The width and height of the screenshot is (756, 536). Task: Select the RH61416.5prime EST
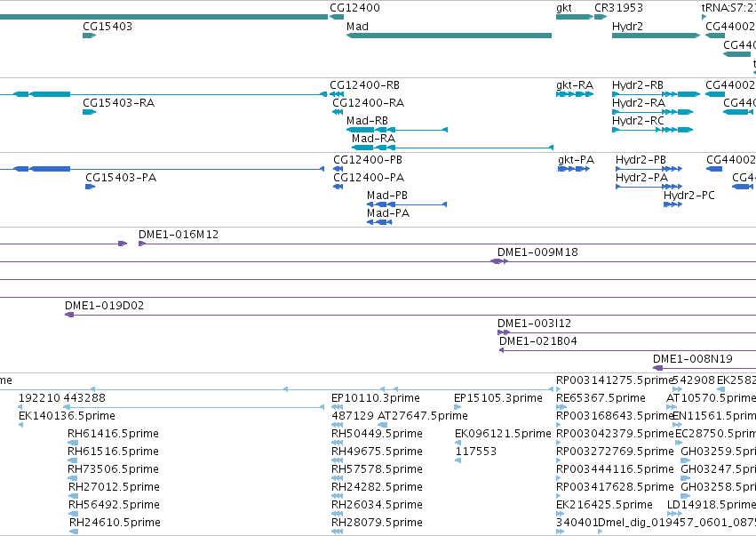[73, 443]
